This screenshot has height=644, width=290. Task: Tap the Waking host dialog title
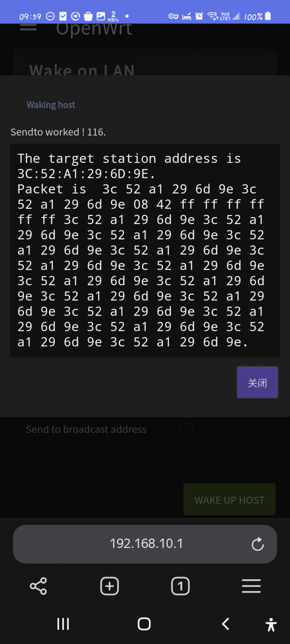51,105
